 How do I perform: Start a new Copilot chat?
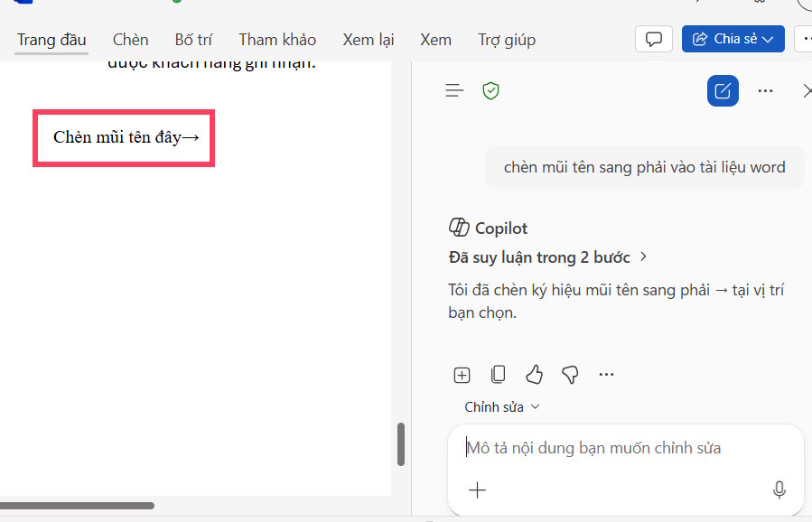point(723,90)
